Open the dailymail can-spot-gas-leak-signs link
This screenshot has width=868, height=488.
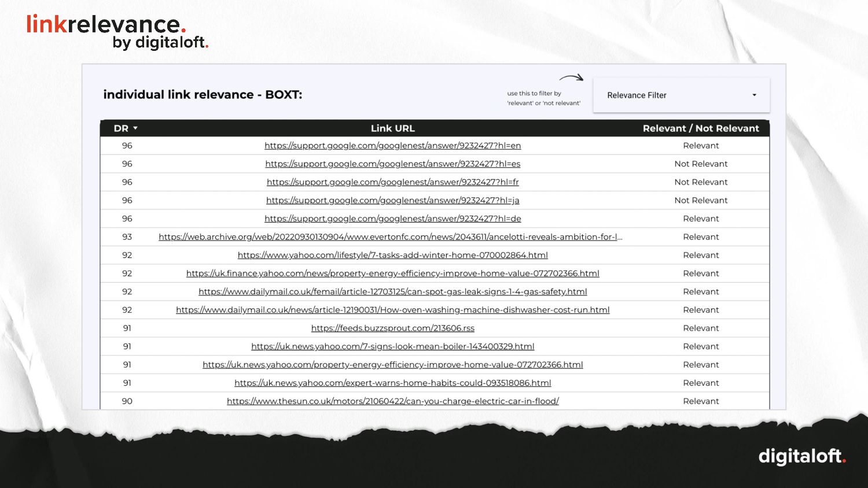click(x=392, y=291)
